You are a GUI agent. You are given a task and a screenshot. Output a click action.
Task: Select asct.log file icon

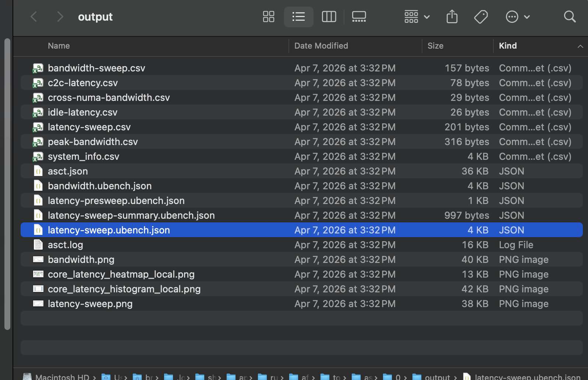38,245
